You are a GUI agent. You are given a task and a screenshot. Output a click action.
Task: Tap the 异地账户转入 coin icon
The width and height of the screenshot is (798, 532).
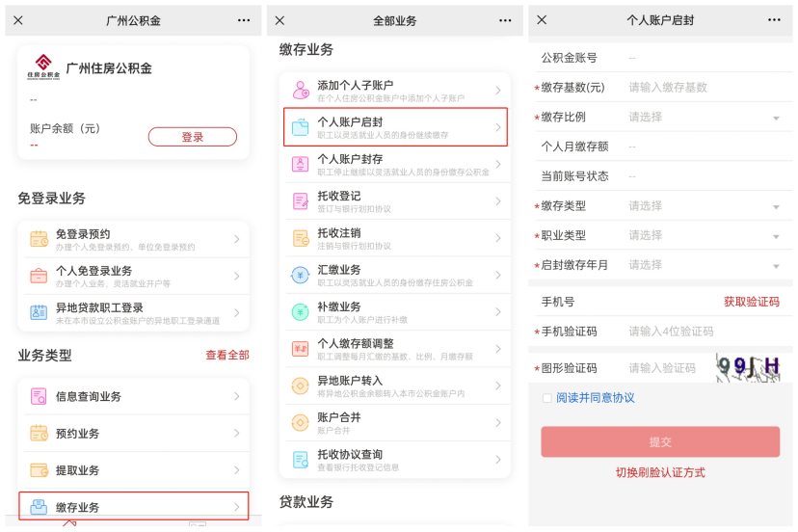(301, 386)
